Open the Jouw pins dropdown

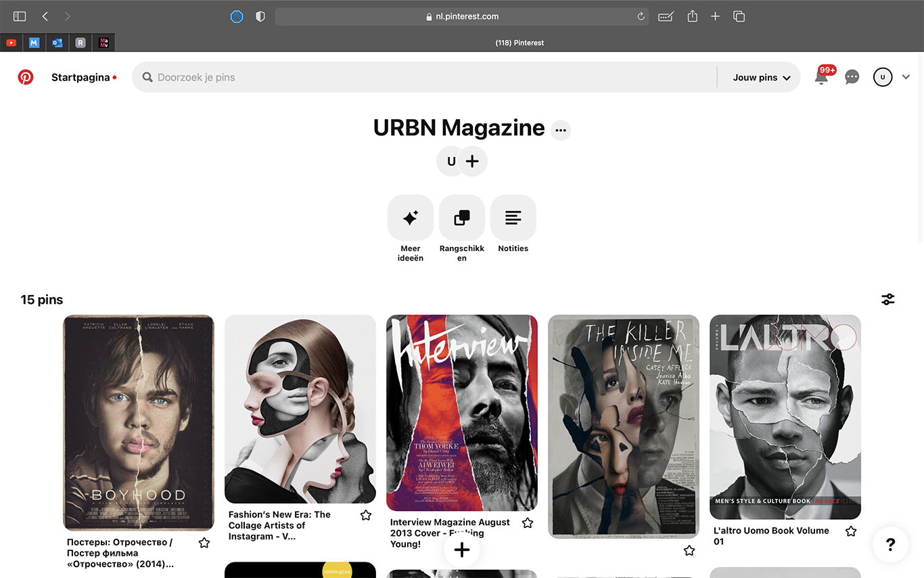(762, 77)
